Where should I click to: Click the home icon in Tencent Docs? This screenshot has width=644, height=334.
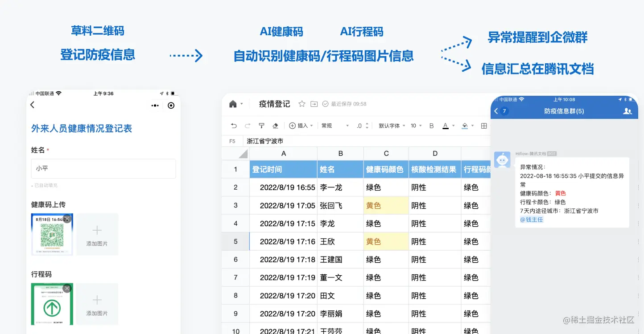click(x=233, y=104)
